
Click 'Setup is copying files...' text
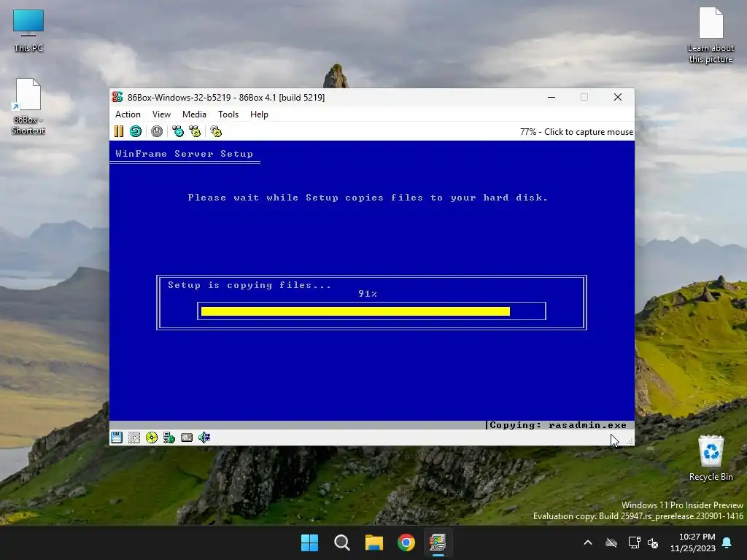tap(249, 285)
